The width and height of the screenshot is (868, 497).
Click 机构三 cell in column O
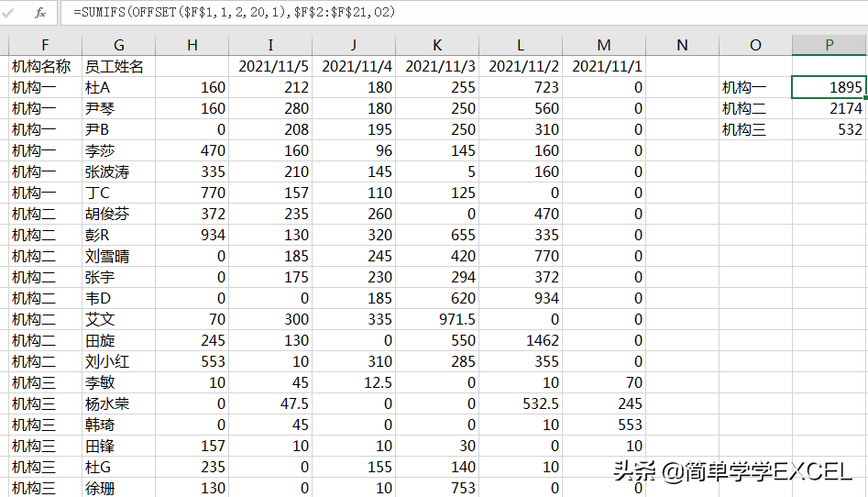(x=755, y=129)
